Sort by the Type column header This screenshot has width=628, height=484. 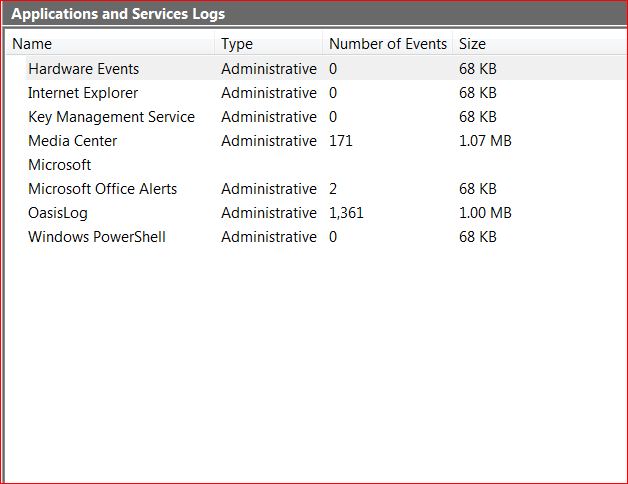click(x=268, y=44)
